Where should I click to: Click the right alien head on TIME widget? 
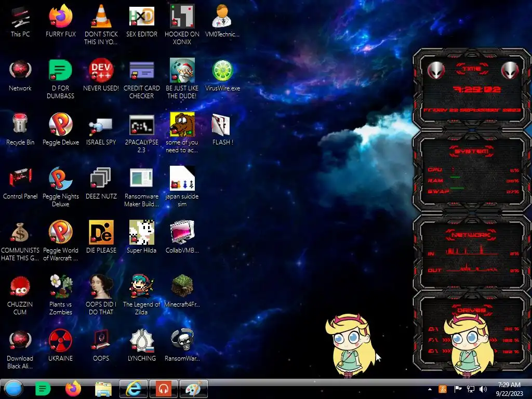pos(510,71)
